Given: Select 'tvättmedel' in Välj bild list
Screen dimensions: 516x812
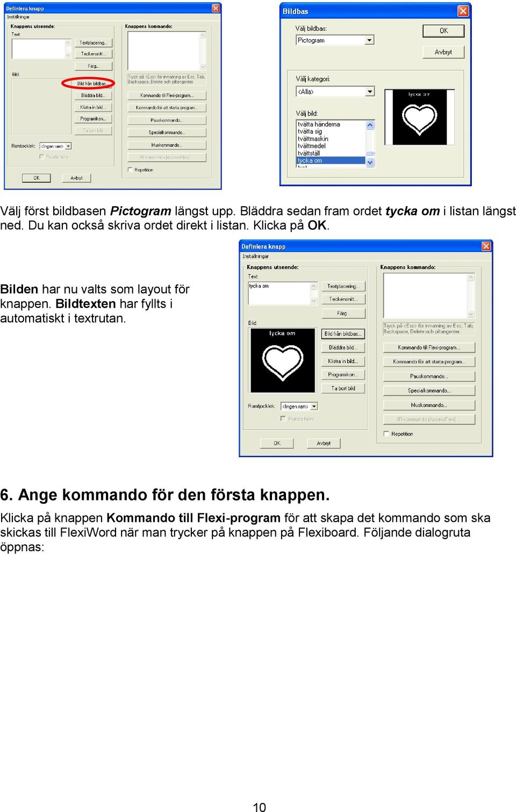Looking at the screenshot, I should pos(312,146).
